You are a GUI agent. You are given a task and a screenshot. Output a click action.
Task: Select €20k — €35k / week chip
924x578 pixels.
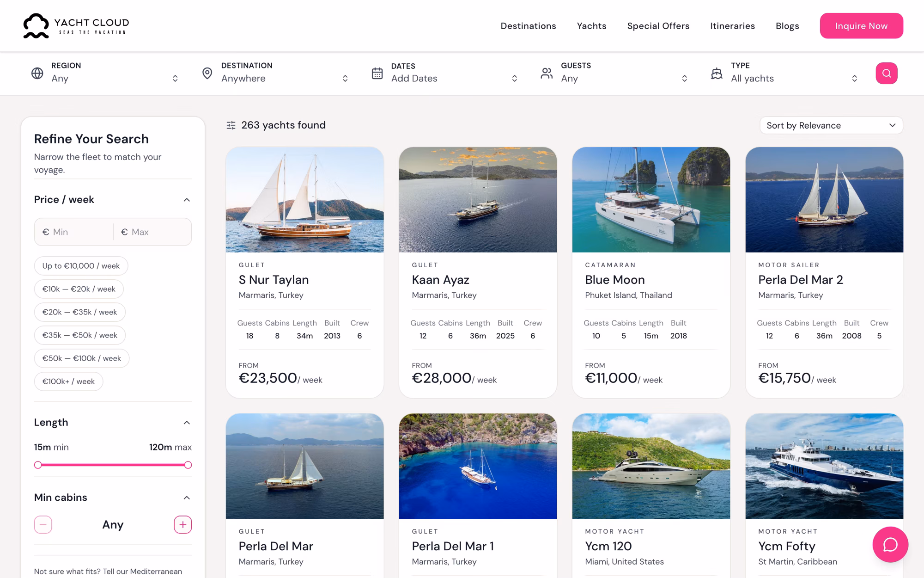click(x=79, y=312)
